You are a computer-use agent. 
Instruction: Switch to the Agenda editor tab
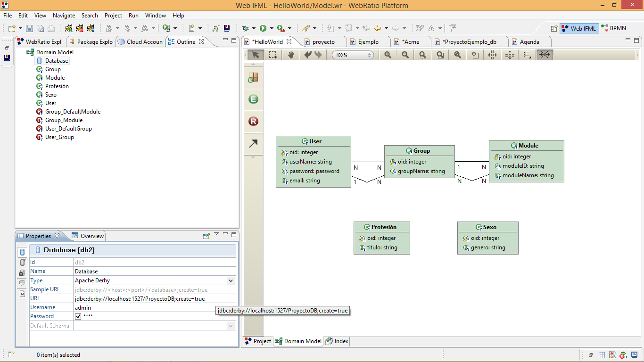pos(529,42)
